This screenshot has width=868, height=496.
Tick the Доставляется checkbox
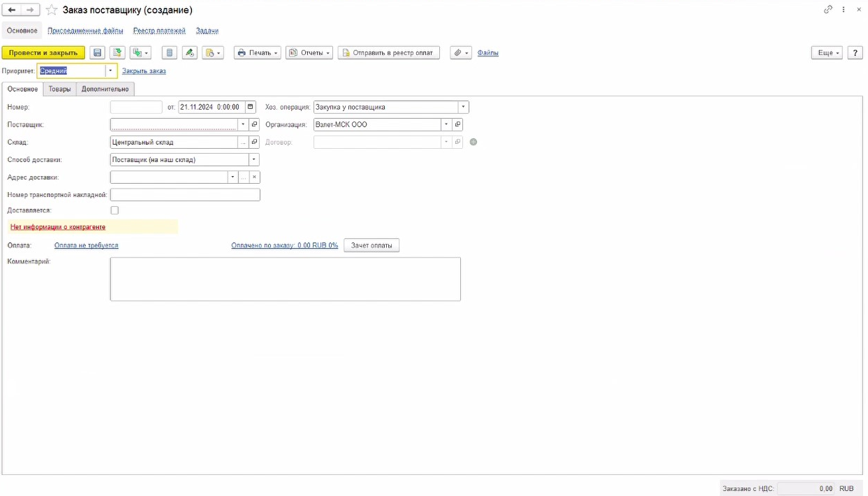115,210
